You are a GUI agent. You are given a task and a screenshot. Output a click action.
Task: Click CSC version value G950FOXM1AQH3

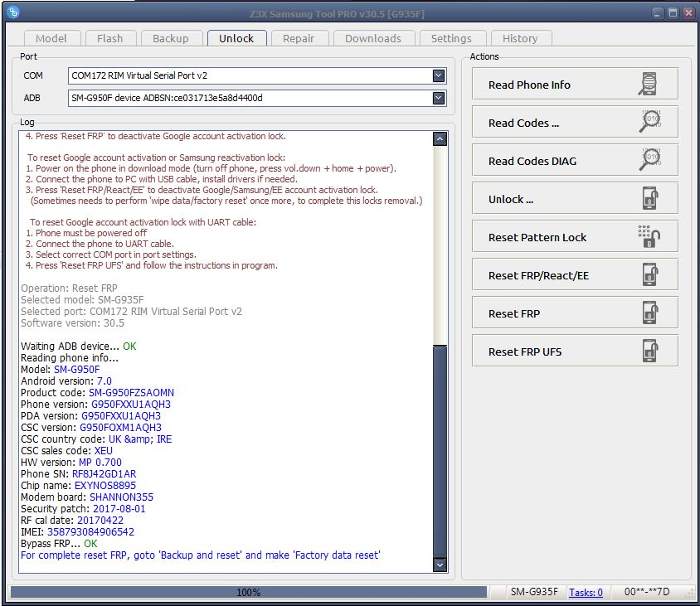point(120,428)
